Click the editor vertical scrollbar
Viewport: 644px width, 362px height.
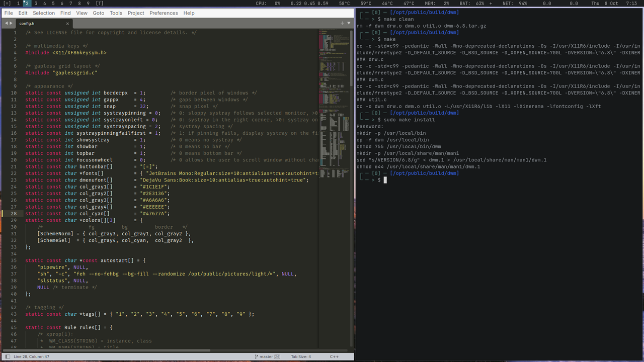click(352, 58)
